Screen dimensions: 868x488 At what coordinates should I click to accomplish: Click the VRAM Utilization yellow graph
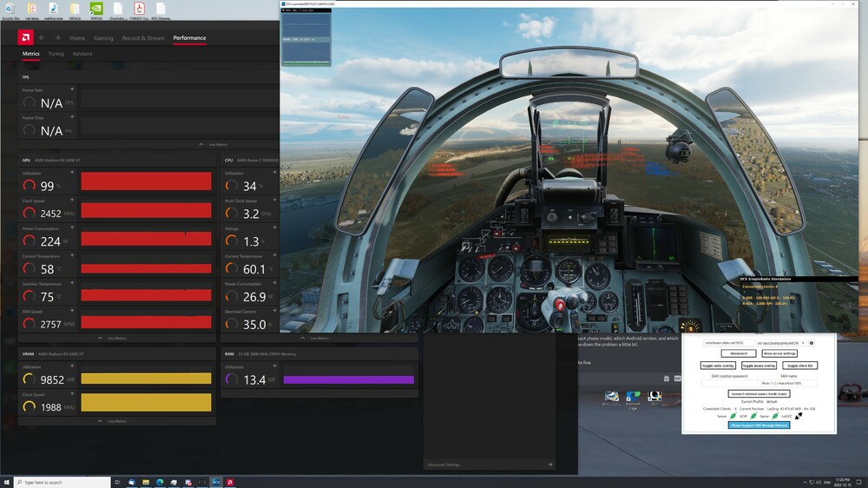click(x=146, y=379)
